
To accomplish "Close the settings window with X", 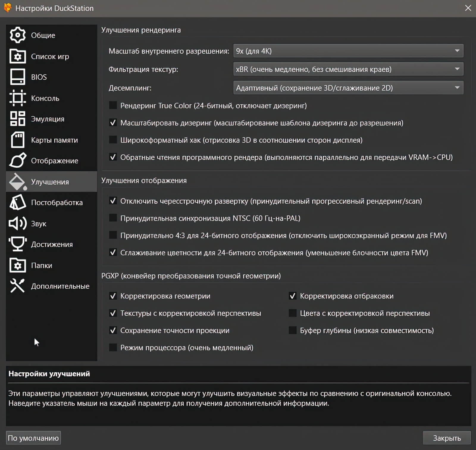I will (468, 8).
